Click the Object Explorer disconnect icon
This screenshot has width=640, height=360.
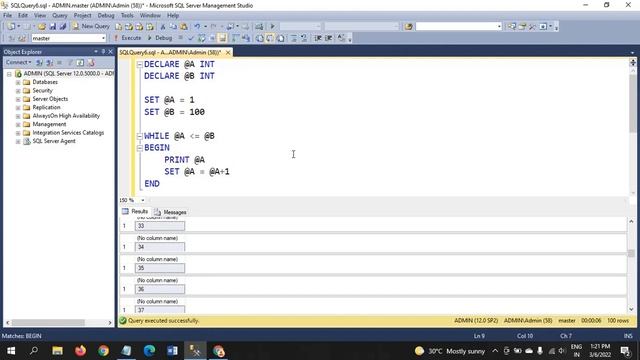[49, 62]
